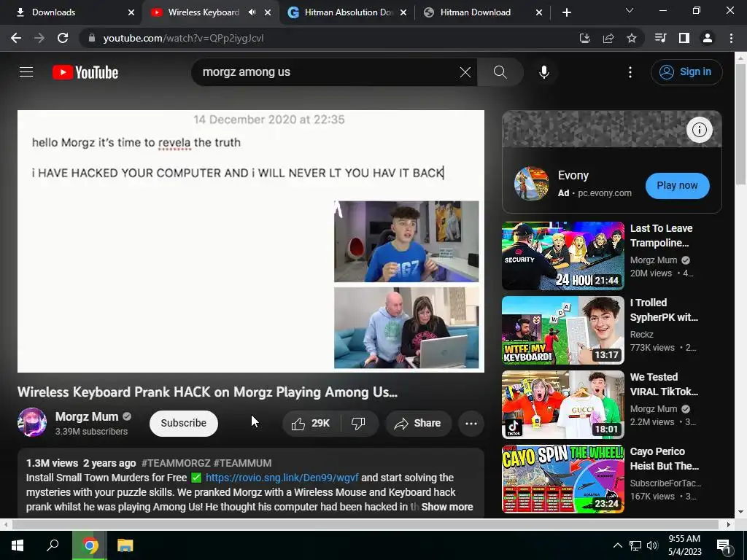The image size is (747, 560).
Task: Like the video with thumbs up
Action: tap(311, 424)
